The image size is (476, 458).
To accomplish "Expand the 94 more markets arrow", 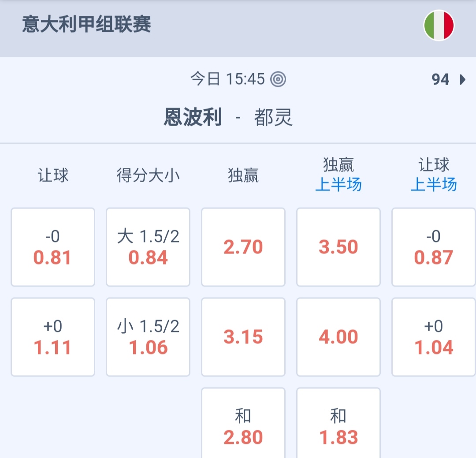I will (x=462, y=80).
